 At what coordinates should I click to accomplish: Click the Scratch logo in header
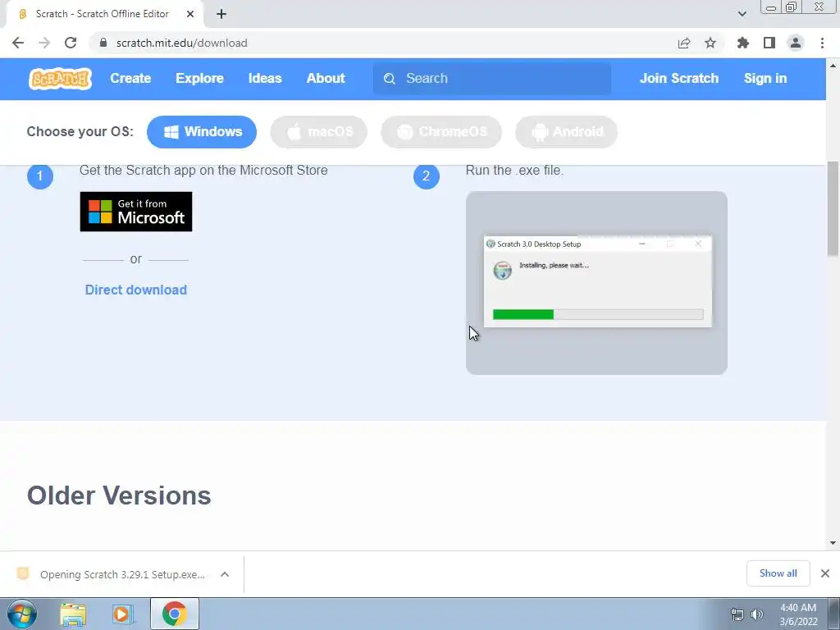60,79
